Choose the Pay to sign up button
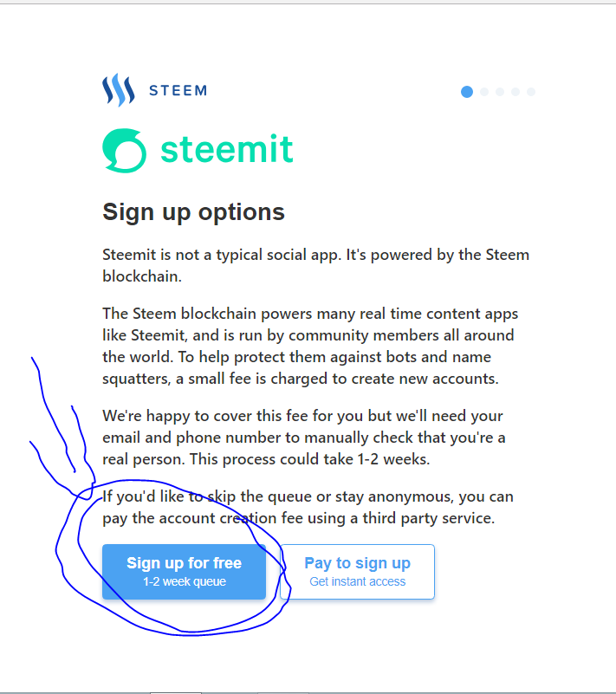Screen dimensions: 616x694 (357, 571)
